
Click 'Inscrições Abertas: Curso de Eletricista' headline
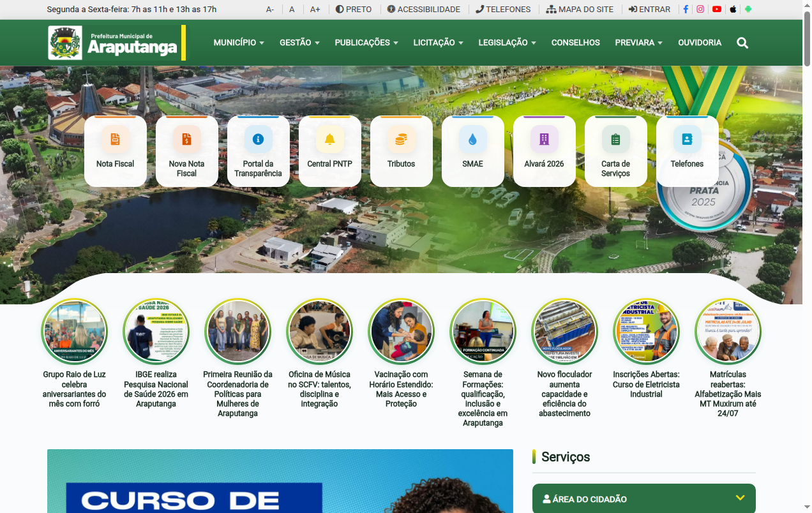[x=646, y=384]
